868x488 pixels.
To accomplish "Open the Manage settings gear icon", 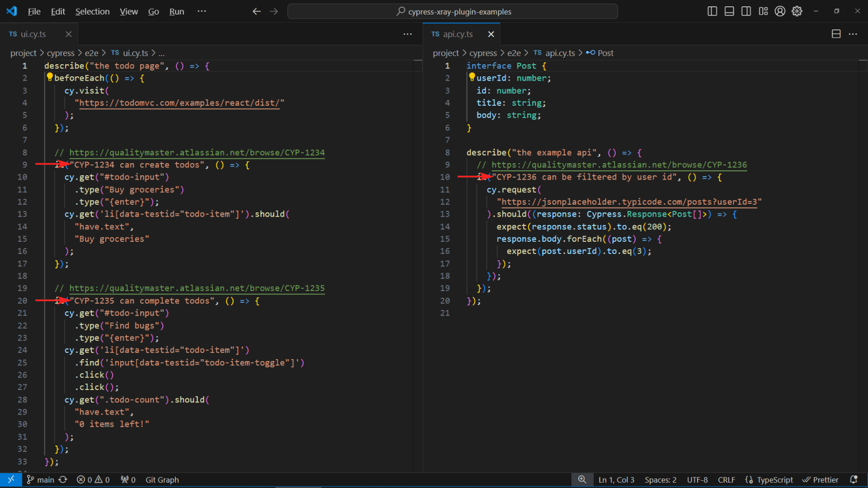I will pyautogui.click(x=797, y=11).
